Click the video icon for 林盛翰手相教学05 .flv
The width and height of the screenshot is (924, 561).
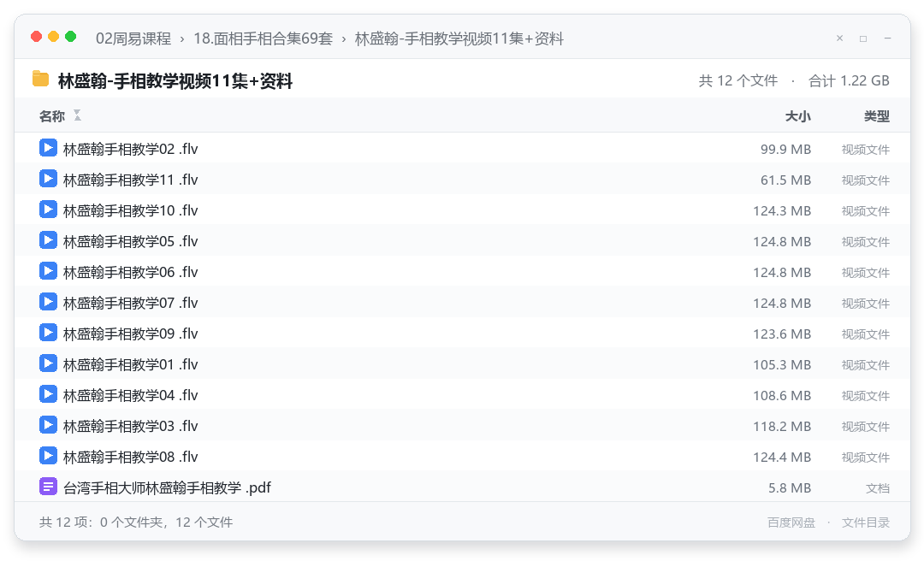point(48,239)
